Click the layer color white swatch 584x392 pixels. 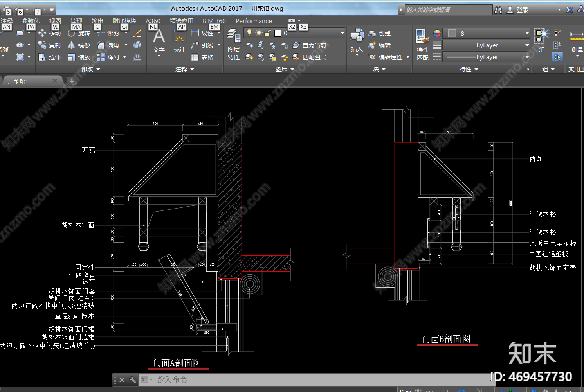pos(278,33)
